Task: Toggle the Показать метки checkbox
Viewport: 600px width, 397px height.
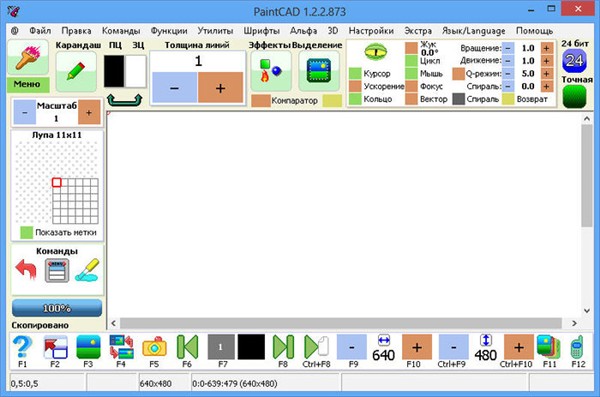Action: 26,232
